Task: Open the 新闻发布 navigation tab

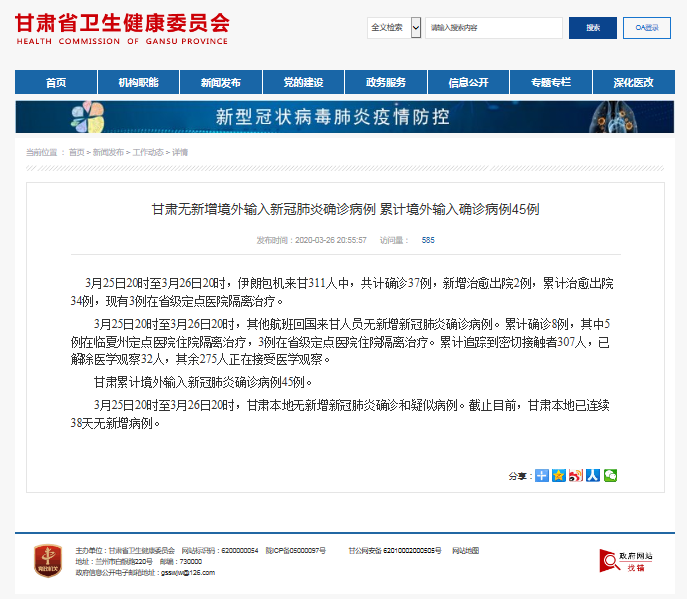Action: (221, 82)
